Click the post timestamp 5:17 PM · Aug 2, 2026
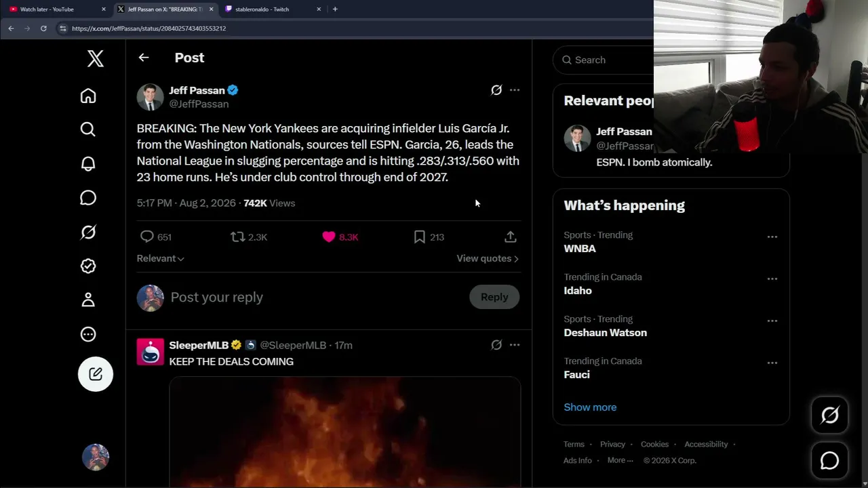This screenshot has width=868, height=488. point(186,203)
